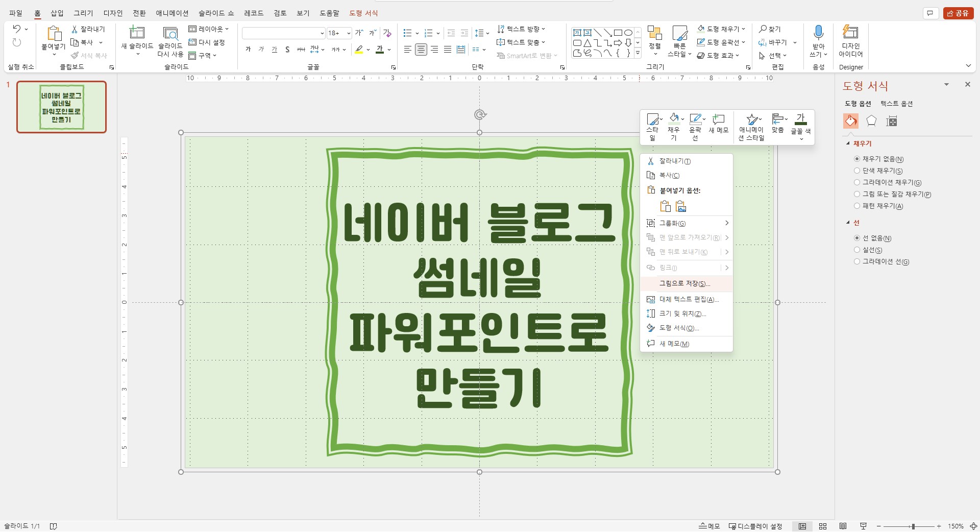Click the Dictate (받아쓰기) microphone icon
980x532 pixels.
[x=818, y=33]
